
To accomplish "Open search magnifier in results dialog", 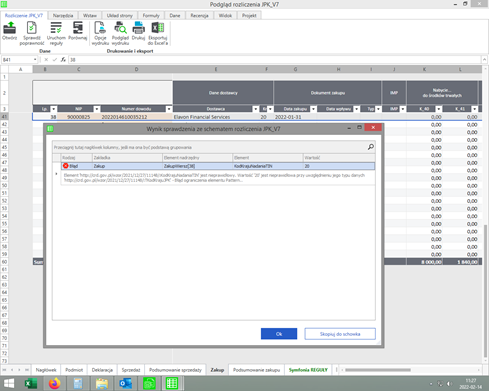I will [370, 147].
